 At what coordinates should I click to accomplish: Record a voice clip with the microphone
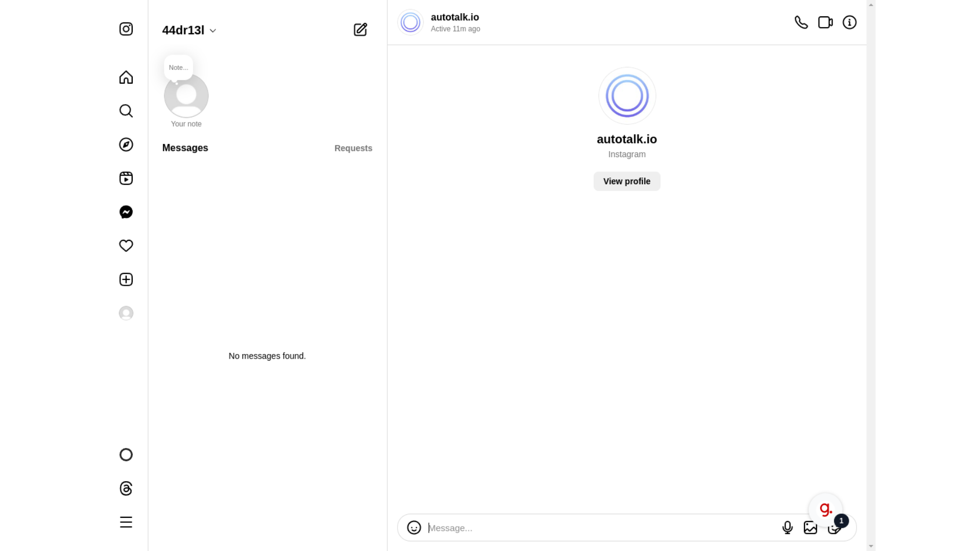pyautogui.click(x=788, y=528)
